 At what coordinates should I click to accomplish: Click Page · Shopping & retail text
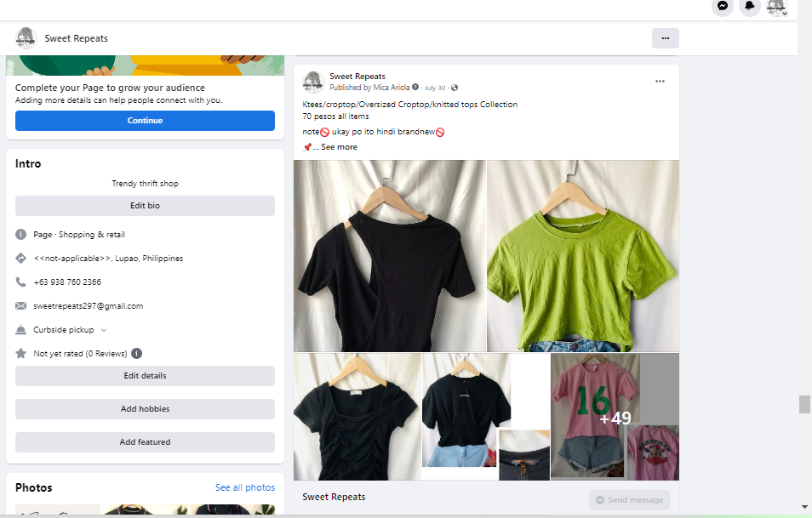pos(79,235)
